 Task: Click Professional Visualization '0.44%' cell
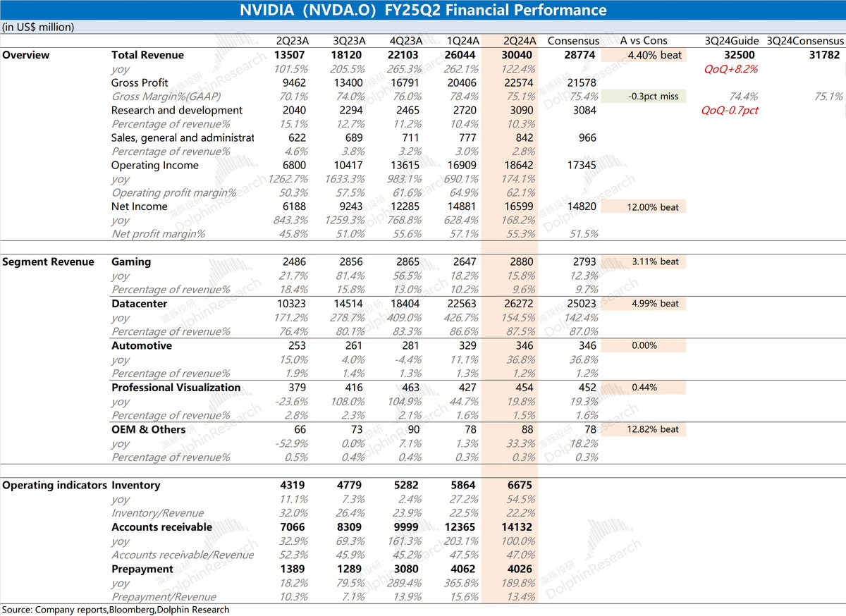pos(644,387)
